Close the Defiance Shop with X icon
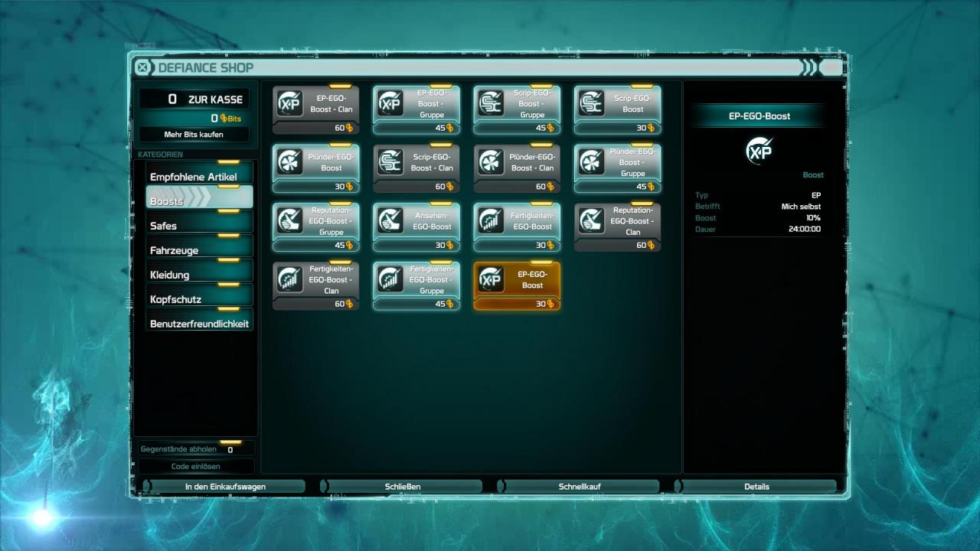The width and height of the screenshot is (980, 551). point(143,67)
